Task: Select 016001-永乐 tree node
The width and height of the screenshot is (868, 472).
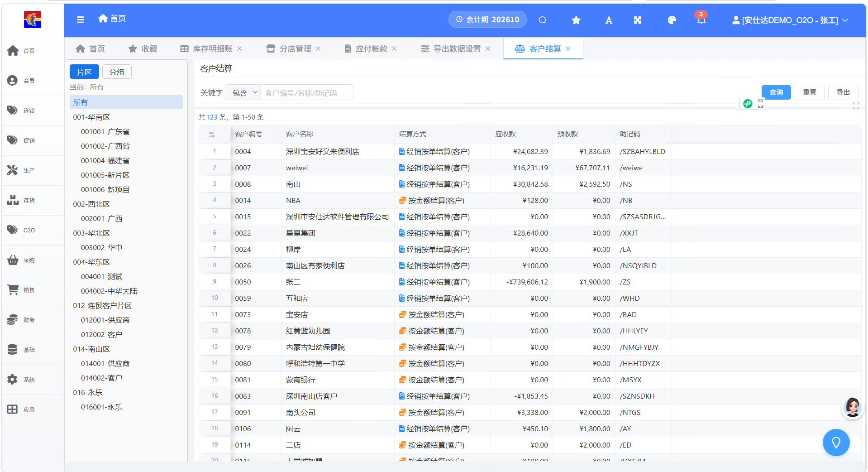Action: tap(102, 407)
